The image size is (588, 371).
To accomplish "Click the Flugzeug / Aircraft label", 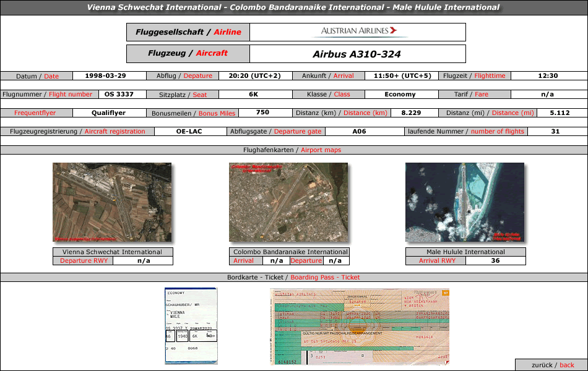I will click(x=188, y=53).
